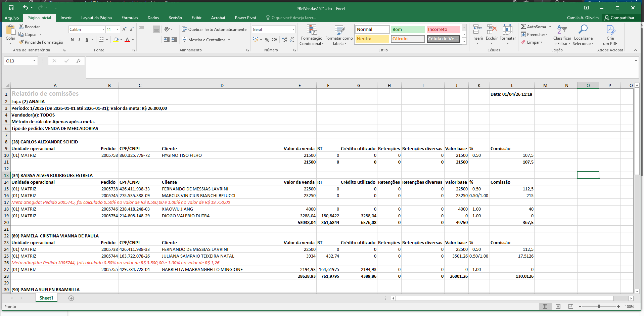Viewport: 644px width, 316px height.
Task: Apply the Incorreto cell style
Action: [x=443, y=30]
